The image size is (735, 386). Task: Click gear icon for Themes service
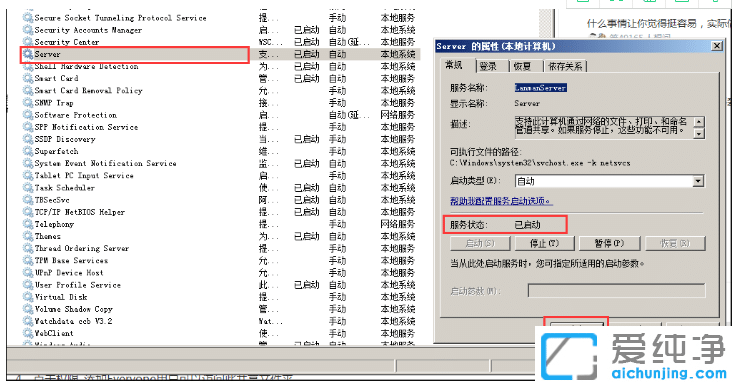[28, 236]
